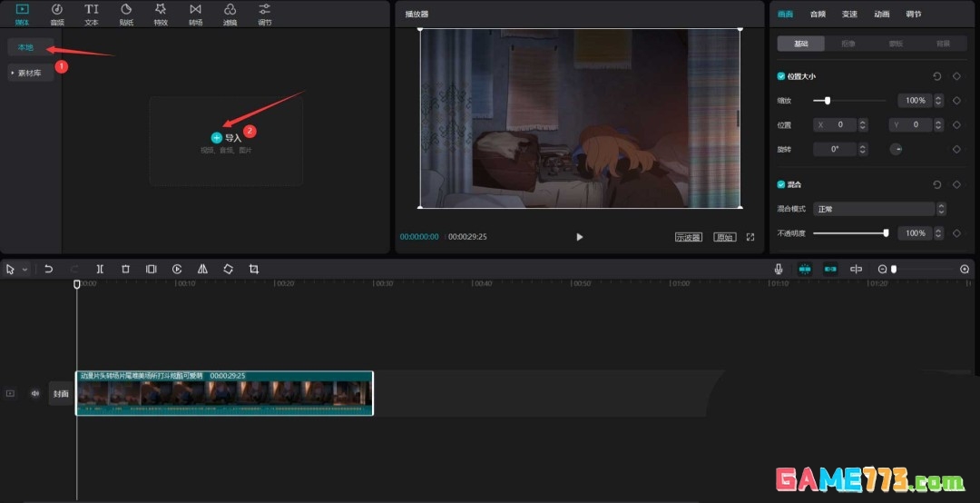The width and height of the screenshot is (980, 503).
Task: Mirror the clip horizontally
Action: pos(202,269)
